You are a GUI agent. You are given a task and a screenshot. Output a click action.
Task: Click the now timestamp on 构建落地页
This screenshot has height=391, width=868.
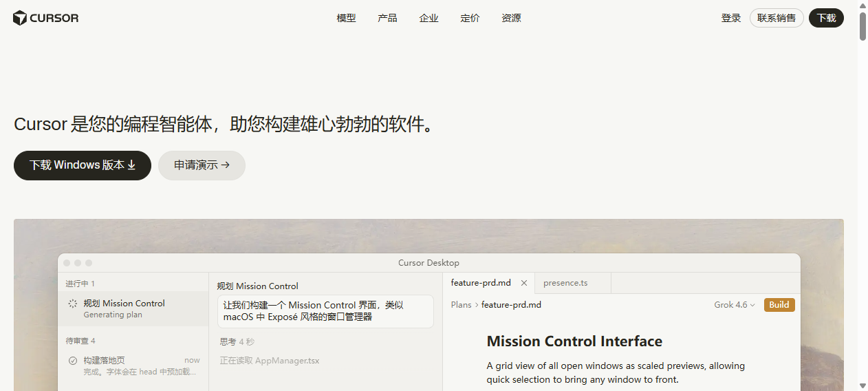(192, 360)
